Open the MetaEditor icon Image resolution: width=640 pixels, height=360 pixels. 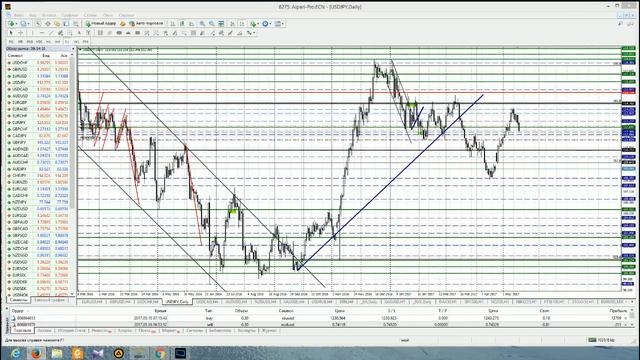point(122,24)
